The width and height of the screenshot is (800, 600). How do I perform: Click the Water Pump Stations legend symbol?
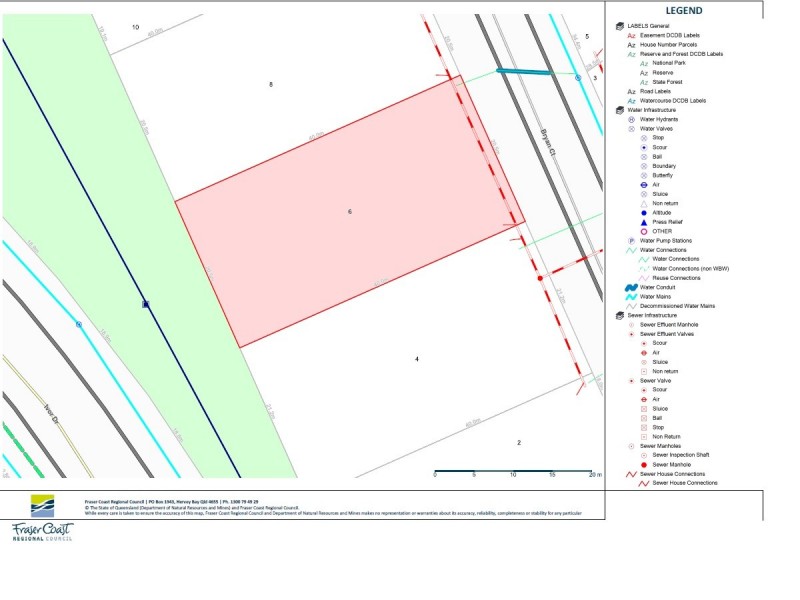(x=632, y=241)
